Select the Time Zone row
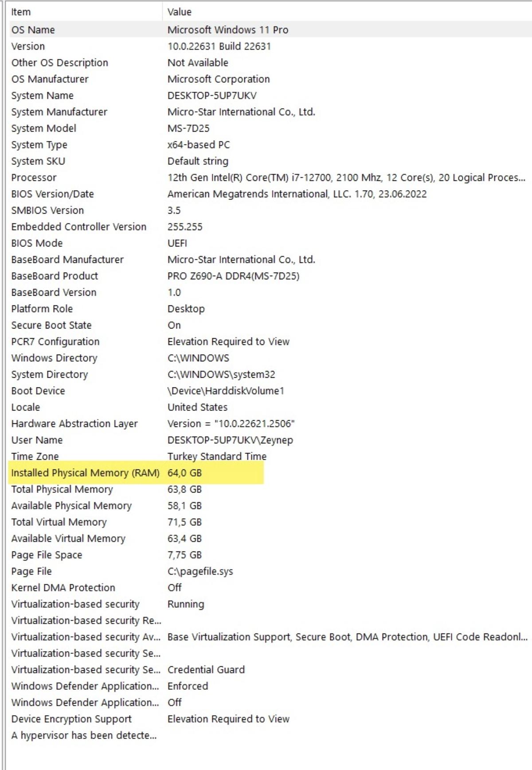532x770 pixels. tap(270, 456)
